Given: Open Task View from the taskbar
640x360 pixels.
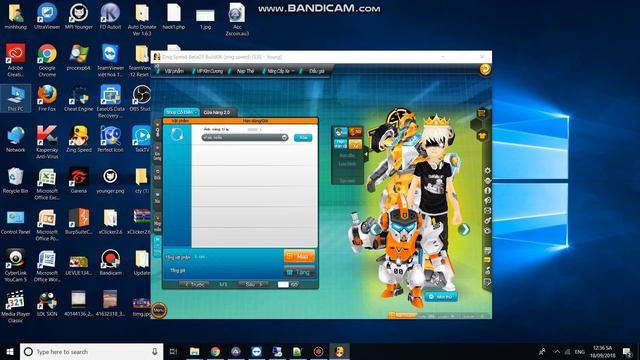Looking at the screenshot, I should coord(173,351).
